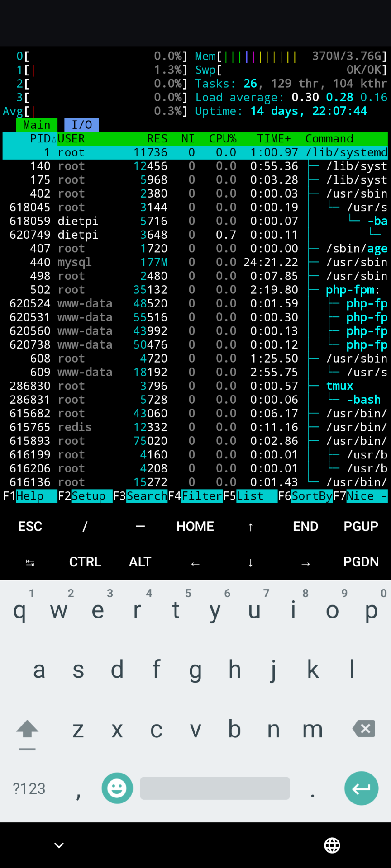
Task: Tap the period key on keyboard
Action: (312, 794)
